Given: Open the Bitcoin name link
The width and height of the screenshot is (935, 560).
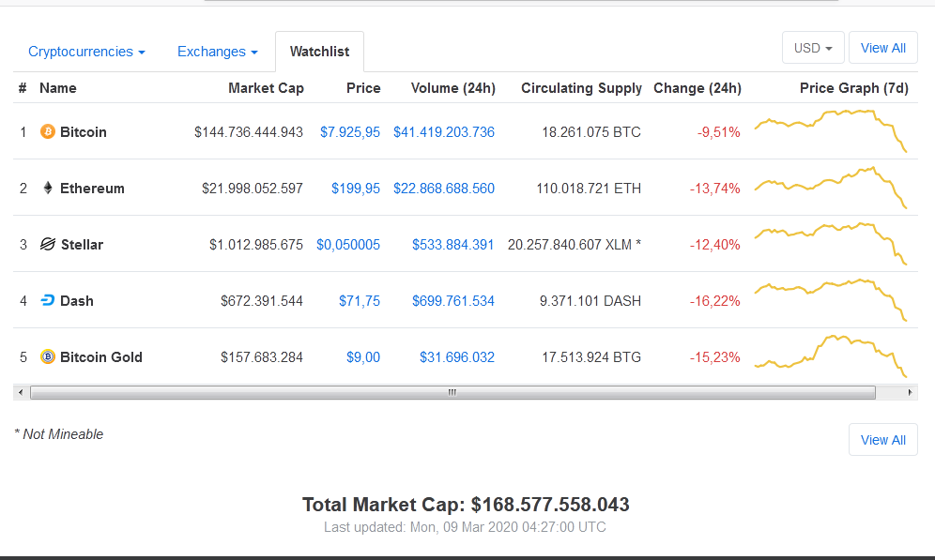Looking at the screenshot, I should pyautogui.click(x=84, y=131).
